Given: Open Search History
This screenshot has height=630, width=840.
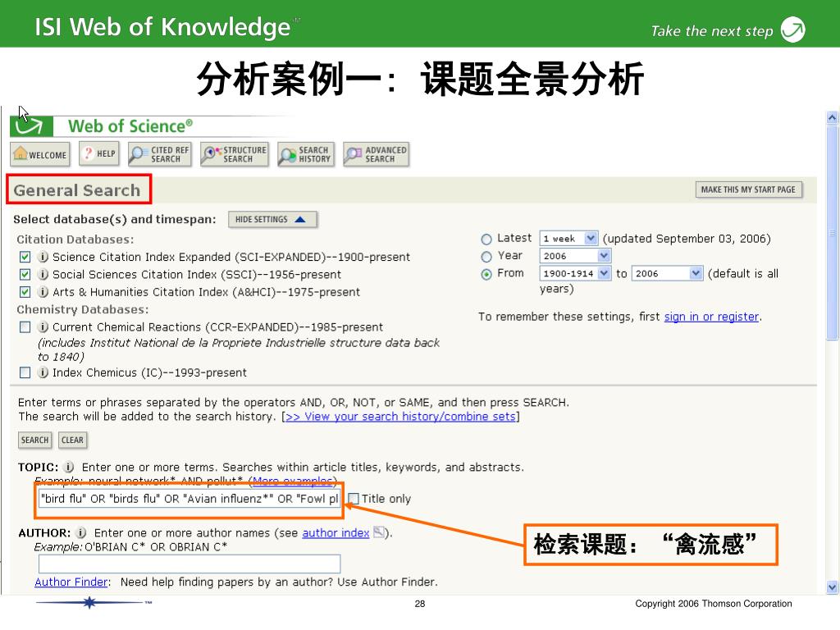Looking at the screenshot, I should point(306,154).
